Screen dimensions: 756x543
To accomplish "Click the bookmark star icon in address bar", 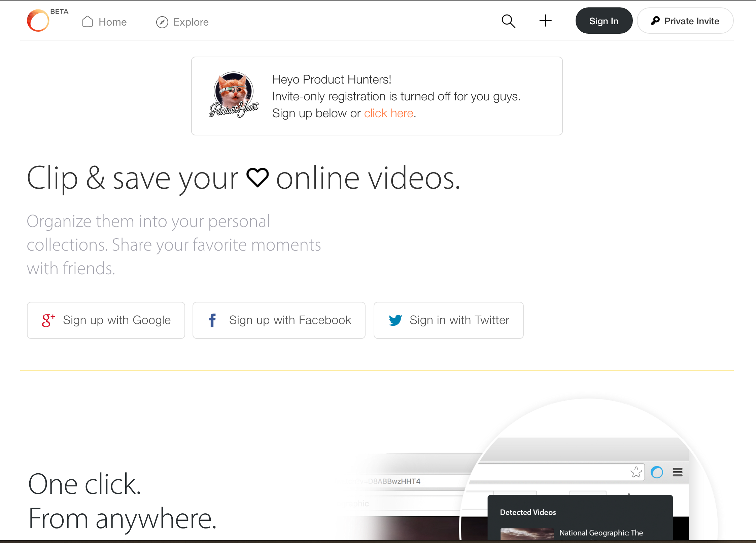I will click(636, 472).
